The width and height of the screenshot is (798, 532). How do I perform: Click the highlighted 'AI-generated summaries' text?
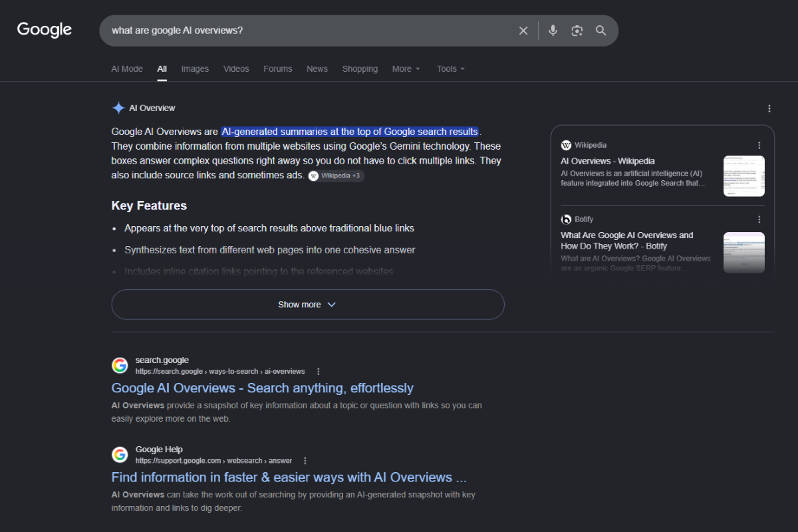[350, 132]
